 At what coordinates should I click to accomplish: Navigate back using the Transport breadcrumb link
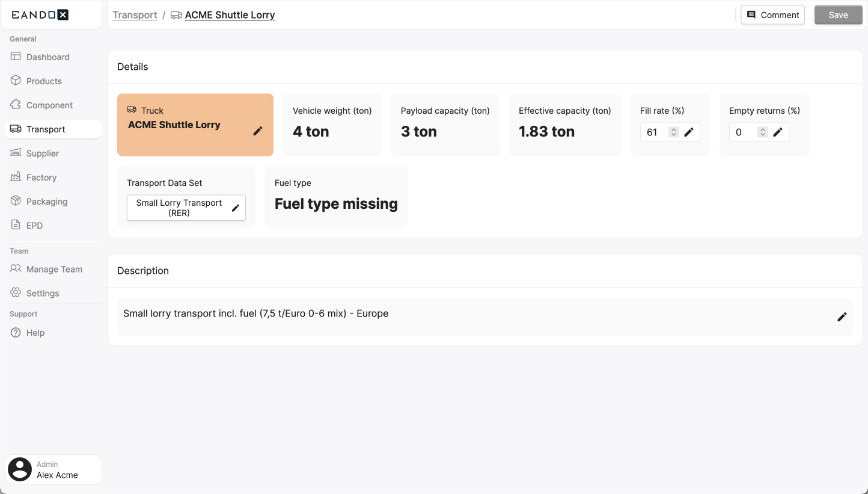[x=135, y=14]
